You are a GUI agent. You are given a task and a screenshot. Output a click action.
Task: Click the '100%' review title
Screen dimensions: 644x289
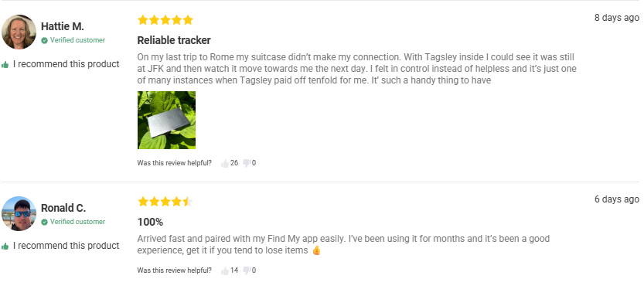click(150, 222)
